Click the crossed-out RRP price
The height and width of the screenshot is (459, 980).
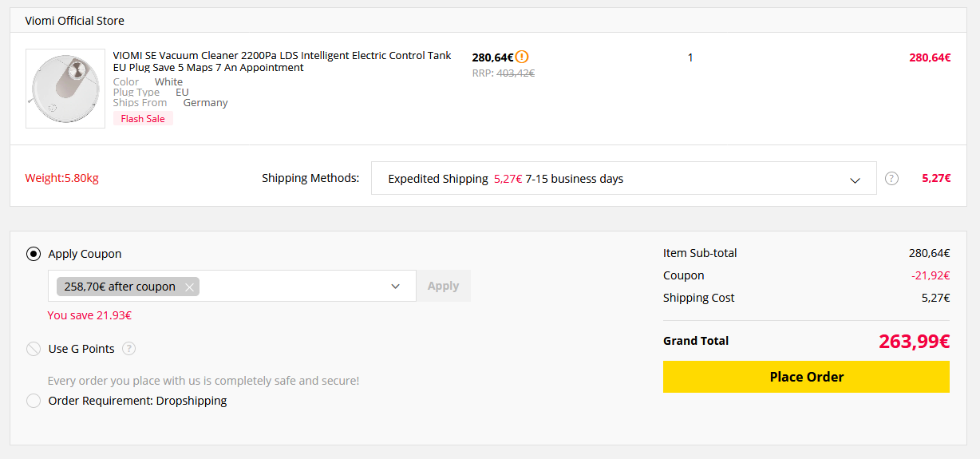515,73
